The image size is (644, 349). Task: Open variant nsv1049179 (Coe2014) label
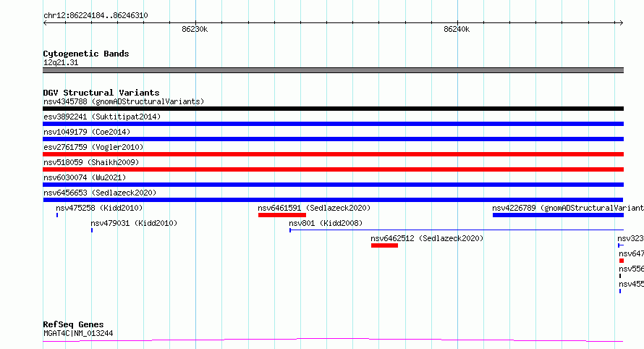tap(87, 132)
